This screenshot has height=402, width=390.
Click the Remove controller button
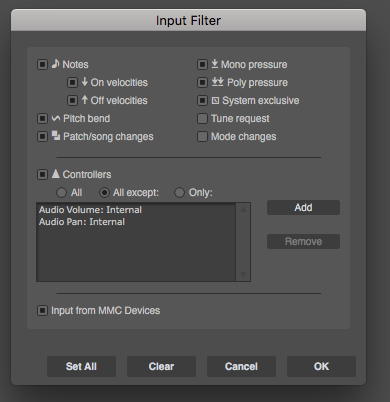[x=303, y=241]
